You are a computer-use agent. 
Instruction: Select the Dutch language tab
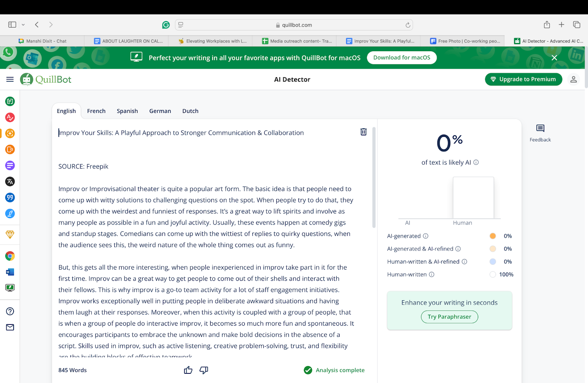190,111
